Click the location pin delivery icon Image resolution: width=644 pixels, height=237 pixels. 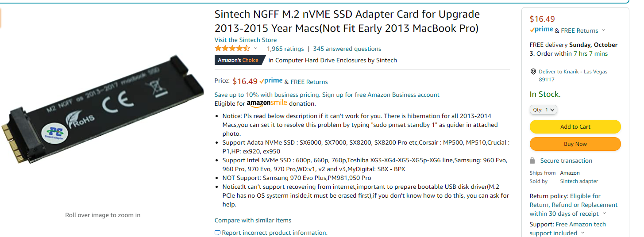click(x=533, y=72)
